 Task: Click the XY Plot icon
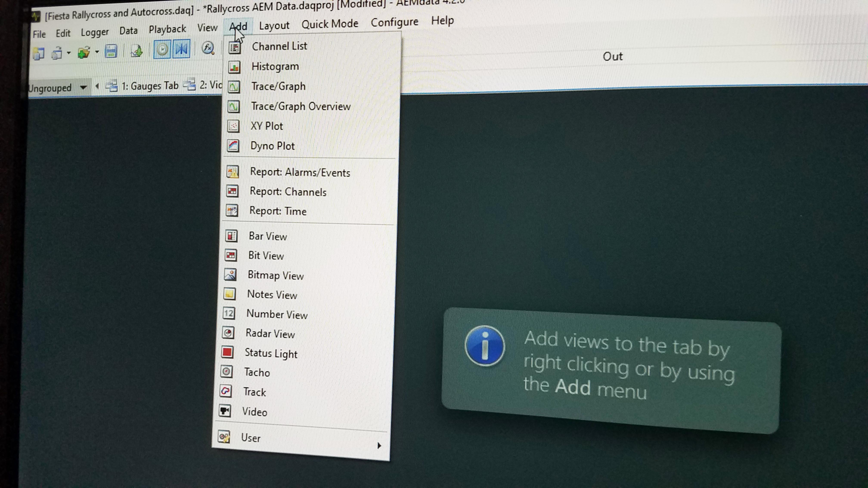click(x=233, y=126)
